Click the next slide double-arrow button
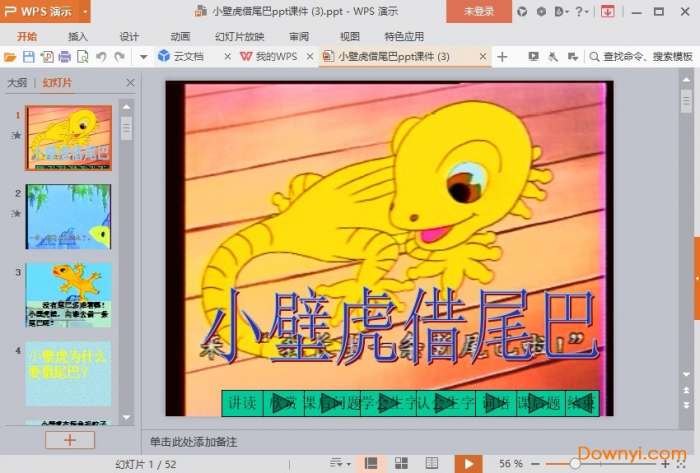Screen dimensions: 700x473 [686, 405]
